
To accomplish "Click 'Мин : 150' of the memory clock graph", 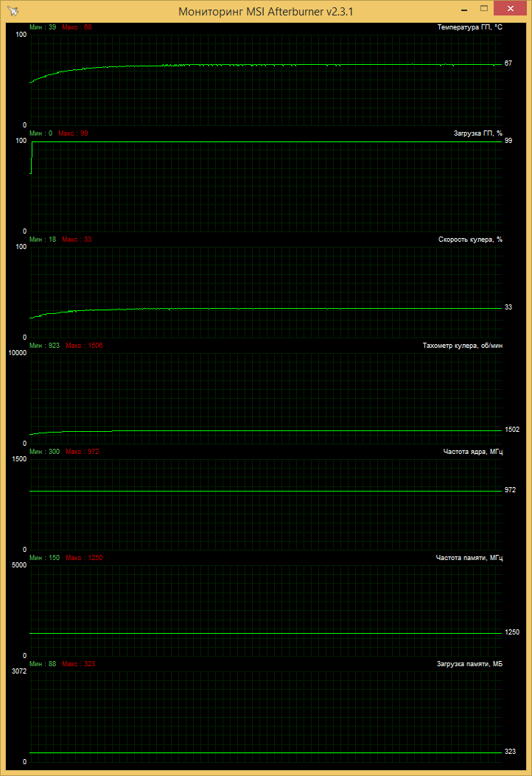I will pos(44,558).
